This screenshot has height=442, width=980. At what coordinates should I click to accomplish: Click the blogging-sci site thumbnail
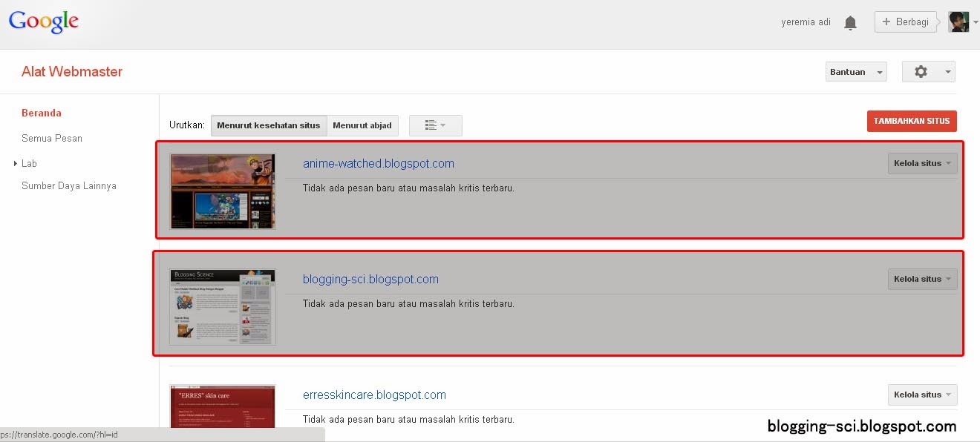click(x=223, y=307)
